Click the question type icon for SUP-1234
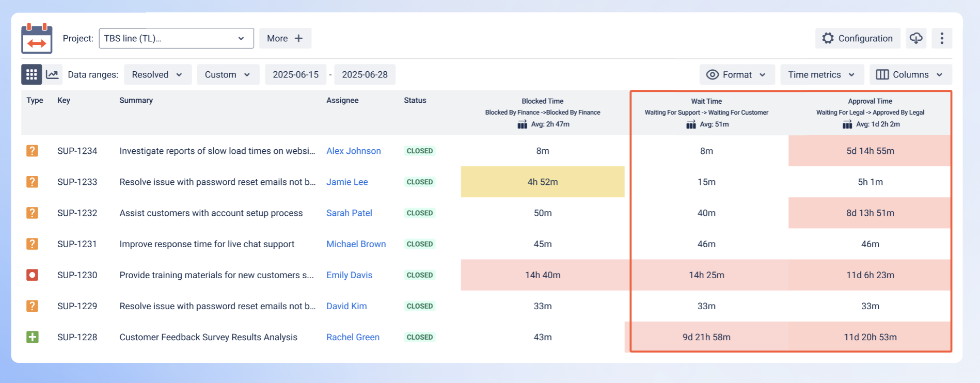The height and width of the screenshot is (383, 980). click(x=32, y=151)
